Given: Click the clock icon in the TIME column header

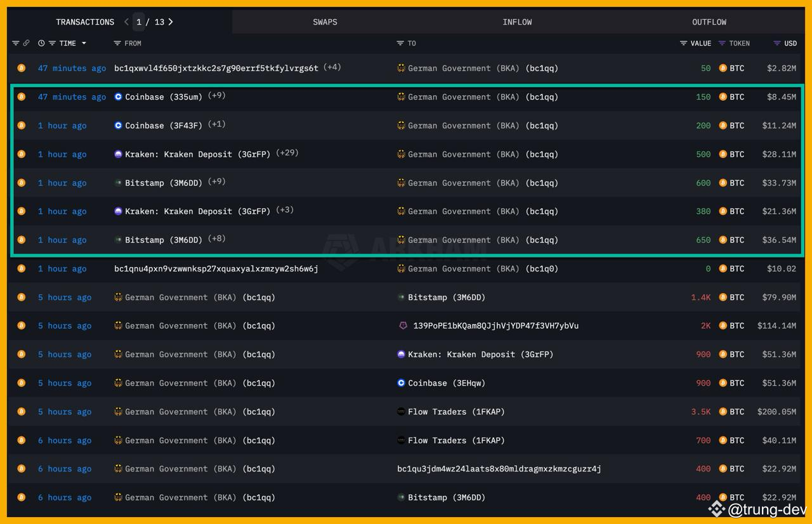Looking at the screenshot, I should pyautogui.click(x=41, y=43).
